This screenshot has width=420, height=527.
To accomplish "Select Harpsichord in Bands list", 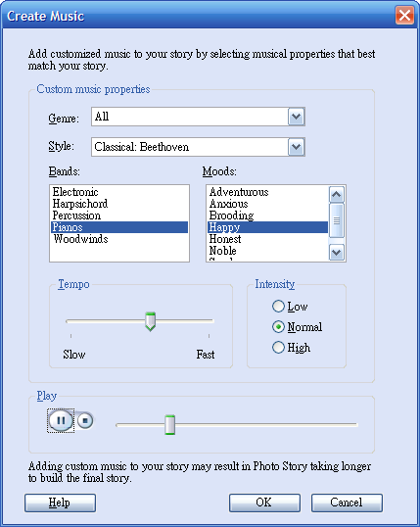I will point(119,204).
